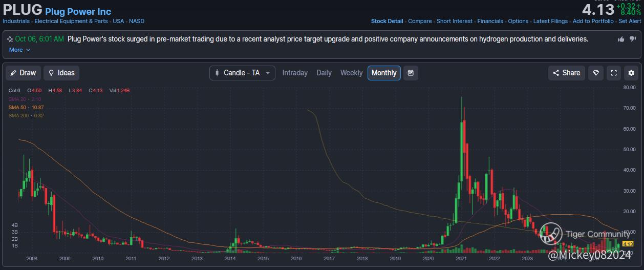The image size is (644, 270).
Task: Open chart settings gear icon
Action: [x=632, y=73]
